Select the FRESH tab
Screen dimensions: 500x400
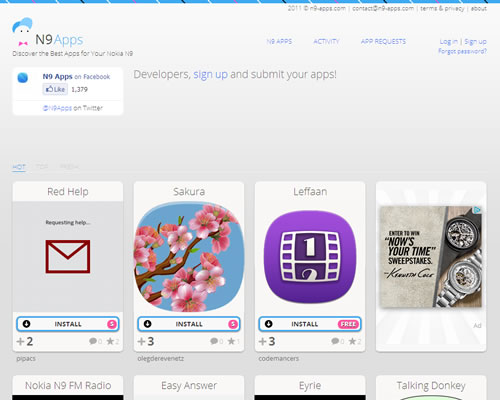pos(69,167)
